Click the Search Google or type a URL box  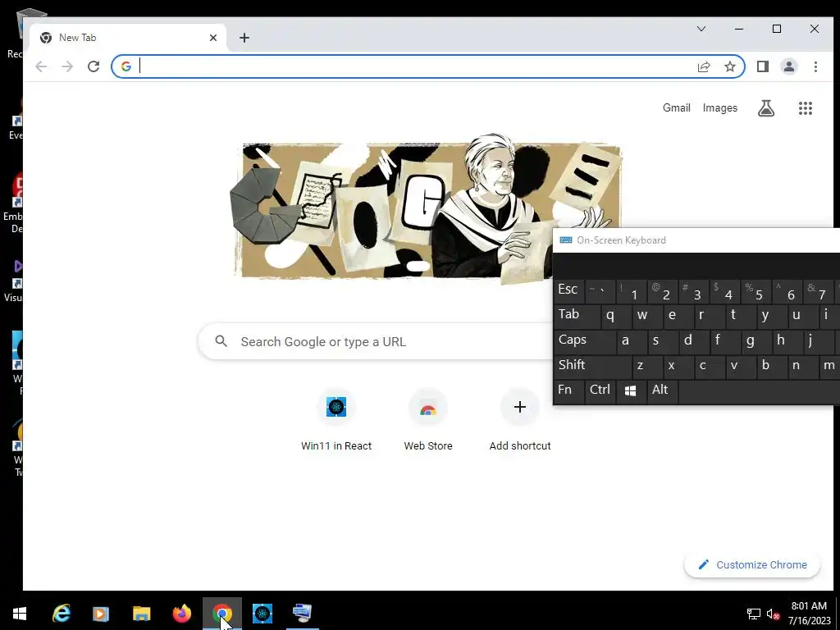375,341
